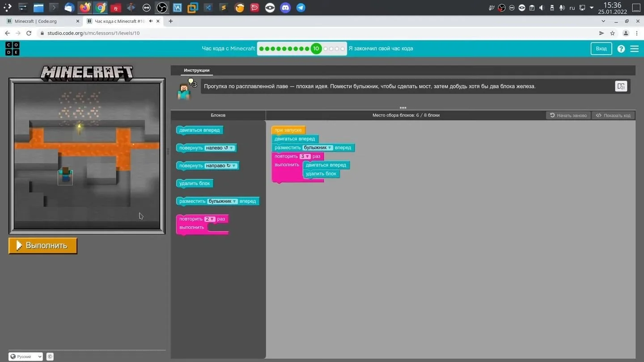
Task: Select повернуть налево block in palette
Action: tap(206, 148)
